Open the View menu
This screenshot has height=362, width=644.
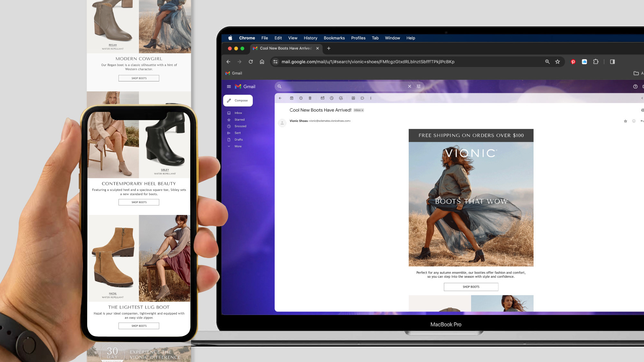(x=293, y=38)
